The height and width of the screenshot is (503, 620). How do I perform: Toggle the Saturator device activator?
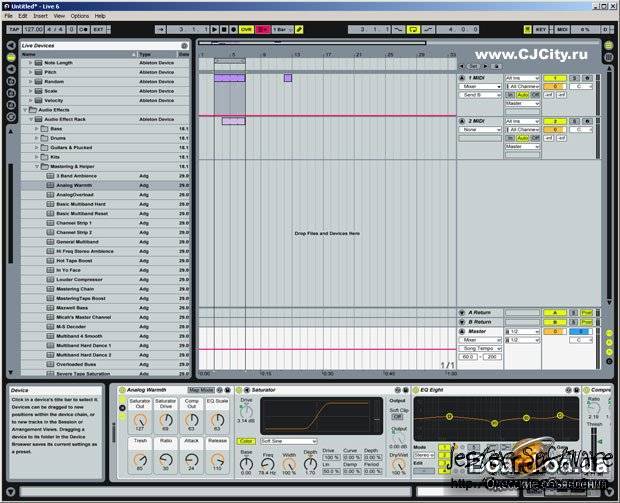(239, 390)
